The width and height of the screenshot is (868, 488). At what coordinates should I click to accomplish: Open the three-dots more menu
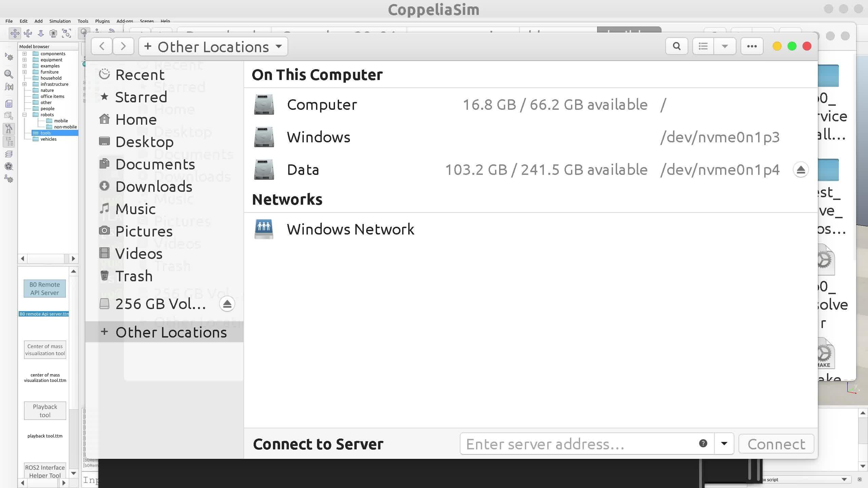point(752,46)
